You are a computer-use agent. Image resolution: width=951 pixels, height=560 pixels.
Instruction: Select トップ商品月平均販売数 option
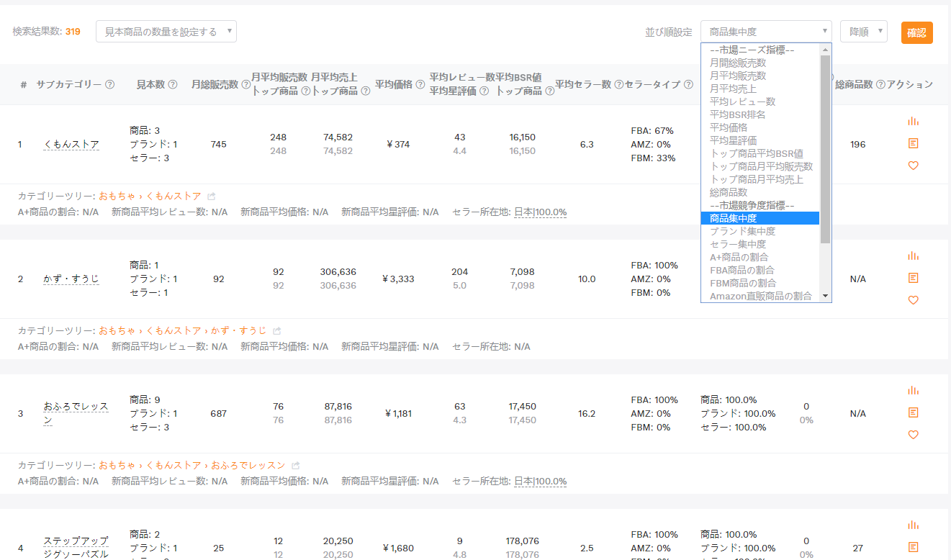[760, 166]
